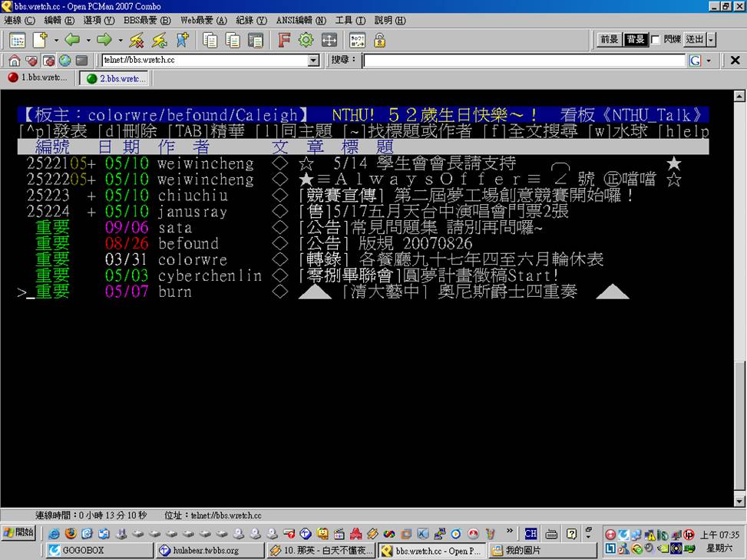Open the Google search engine dropdown

[708, 61]
